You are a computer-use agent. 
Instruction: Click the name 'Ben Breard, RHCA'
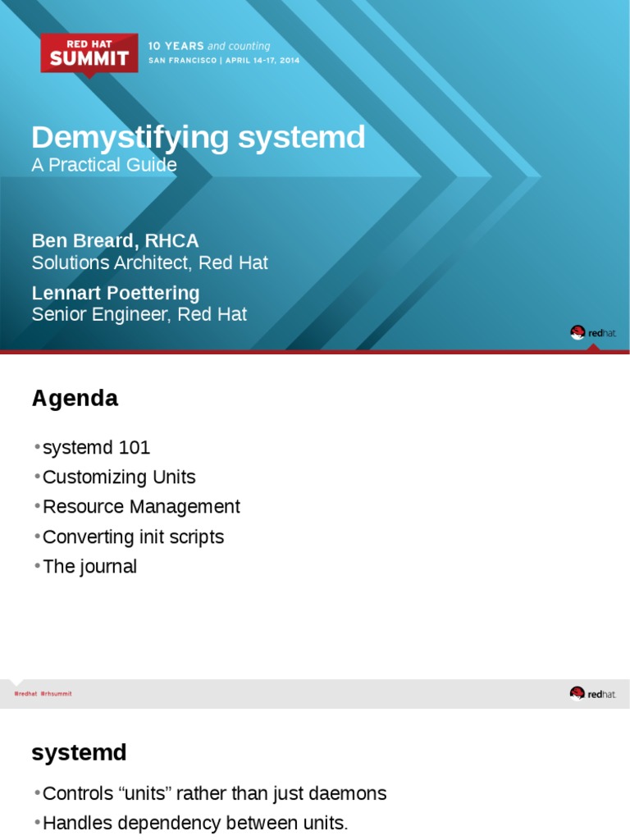pos(115,240)
